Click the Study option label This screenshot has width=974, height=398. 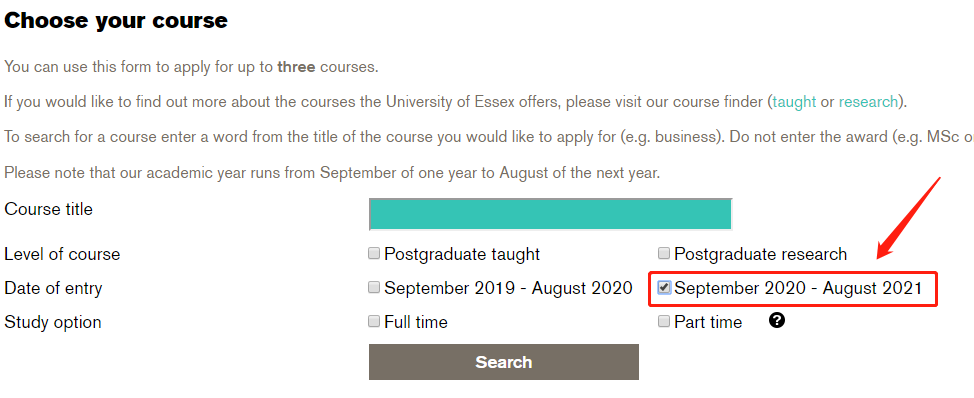click(53, 323)
